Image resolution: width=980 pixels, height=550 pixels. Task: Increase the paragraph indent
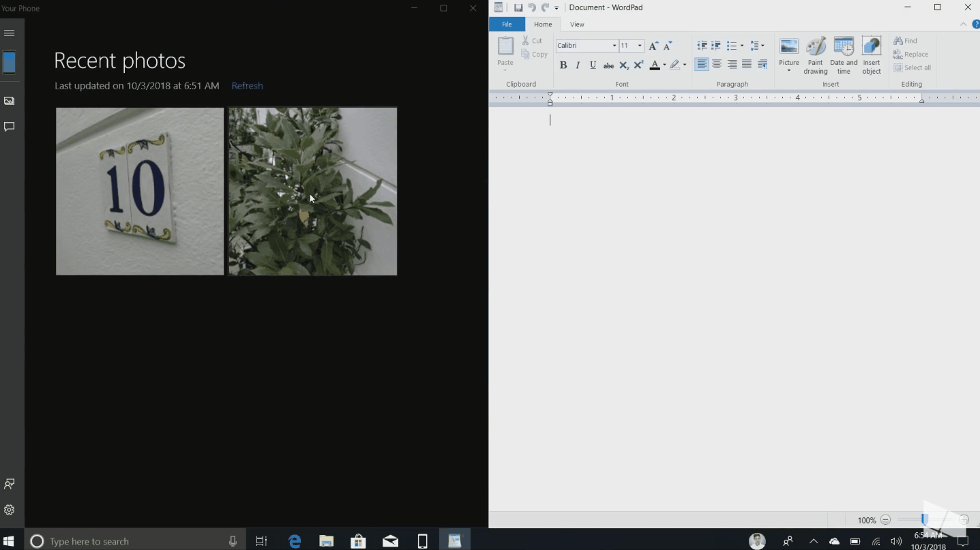click(x=716, y=46)
